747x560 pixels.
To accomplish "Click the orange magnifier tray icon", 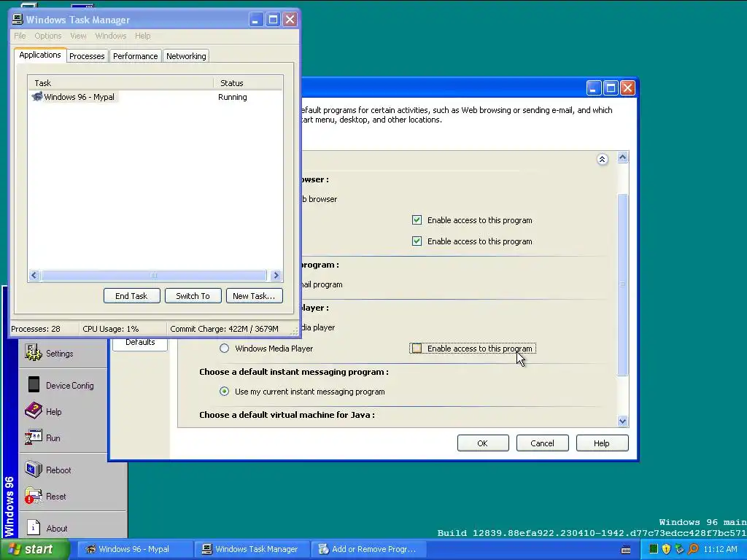I will pyautogui.click(x=693, y=549).
